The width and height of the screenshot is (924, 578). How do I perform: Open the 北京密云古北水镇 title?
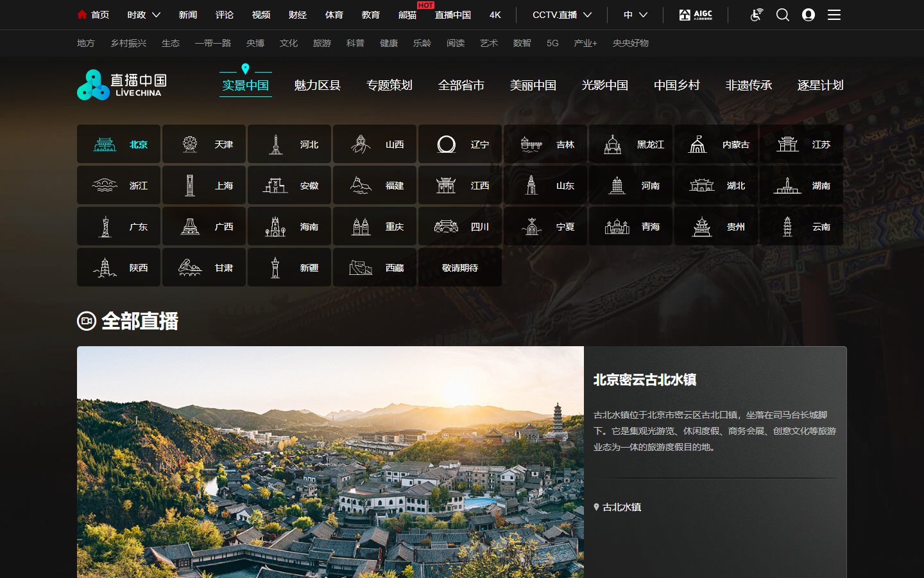pyautogui.click(x=644, y=380)
